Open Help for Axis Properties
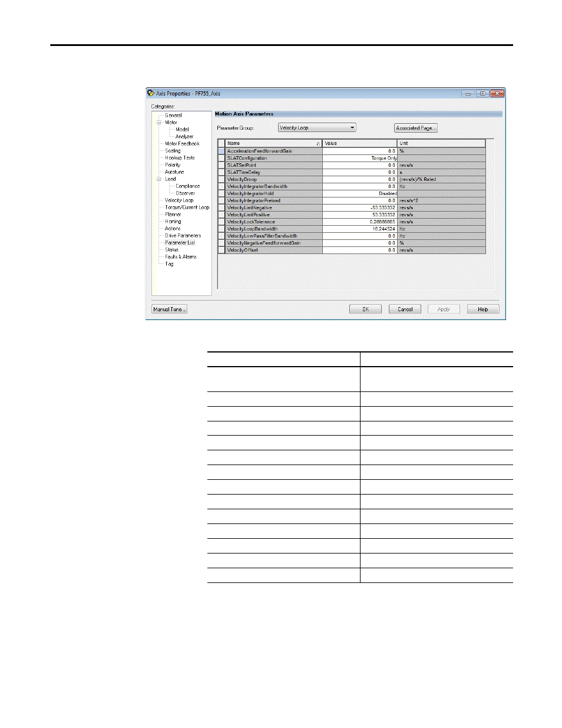 [483, 309]
